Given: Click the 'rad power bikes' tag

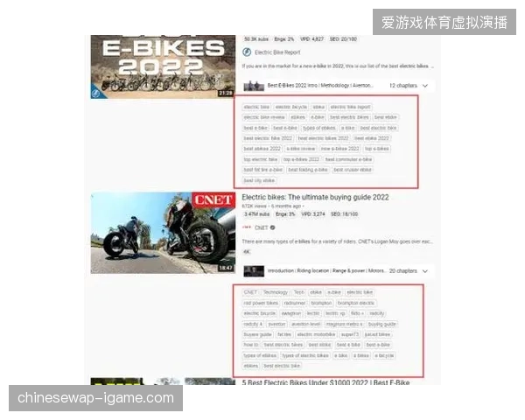Looking at the screenshot, I should tap(261, 303).
